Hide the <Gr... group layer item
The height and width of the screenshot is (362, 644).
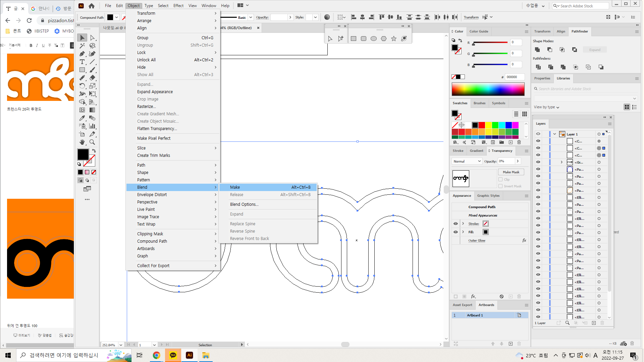[x=538, y=162]
